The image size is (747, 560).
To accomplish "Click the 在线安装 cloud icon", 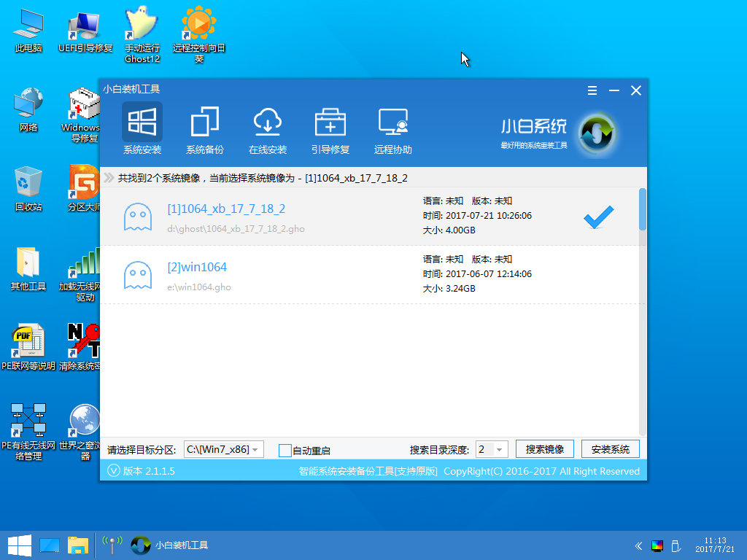I will point(268,122).
